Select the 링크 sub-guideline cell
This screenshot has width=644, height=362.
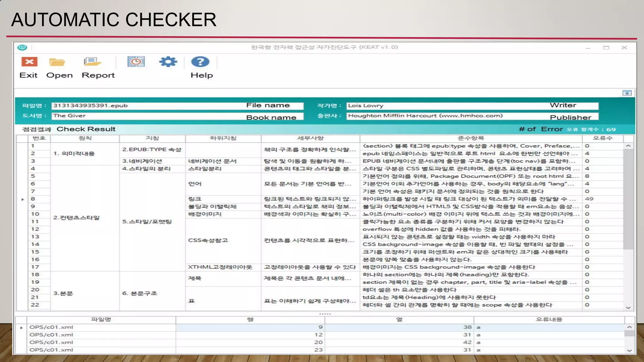point(223,199)
